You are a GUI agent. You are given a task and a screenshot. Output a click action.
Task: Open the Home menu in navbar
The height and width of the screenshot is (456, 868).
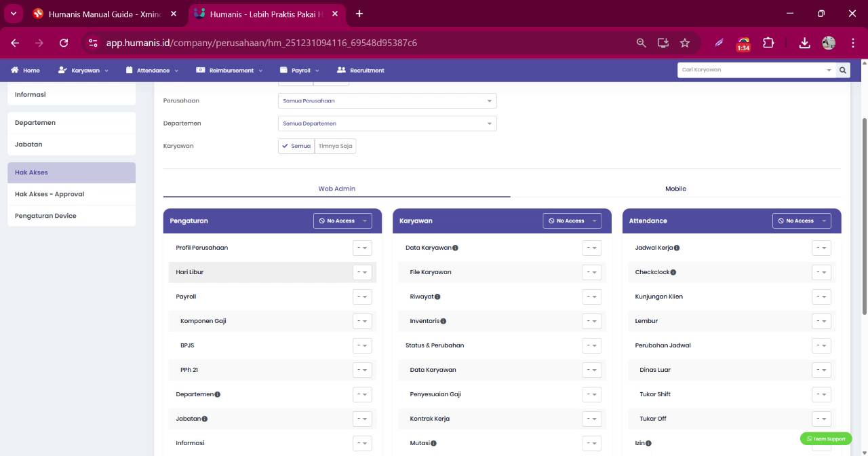click(x=26, y=70)
